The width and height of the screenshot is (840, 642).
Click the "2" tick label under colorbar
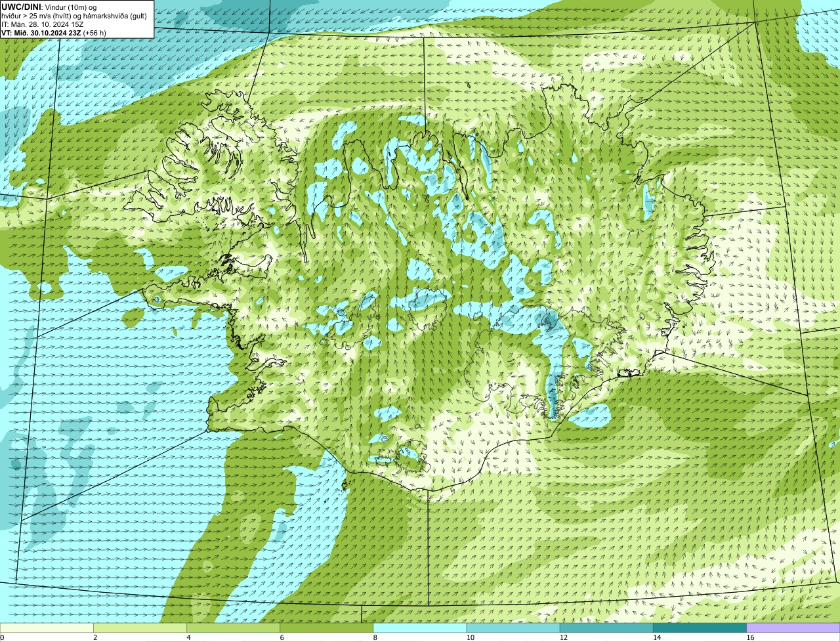click(x=95, y=637)
